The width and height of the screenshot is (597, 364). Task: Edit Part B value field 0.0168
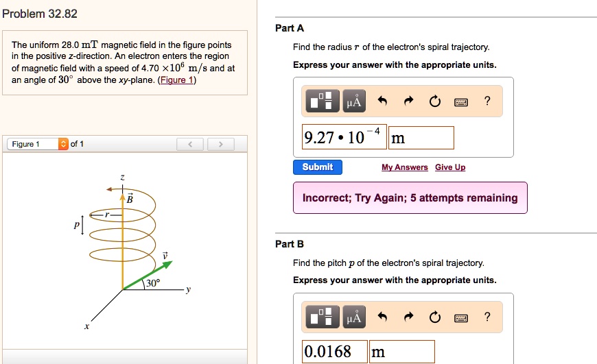tap(335, 352)
